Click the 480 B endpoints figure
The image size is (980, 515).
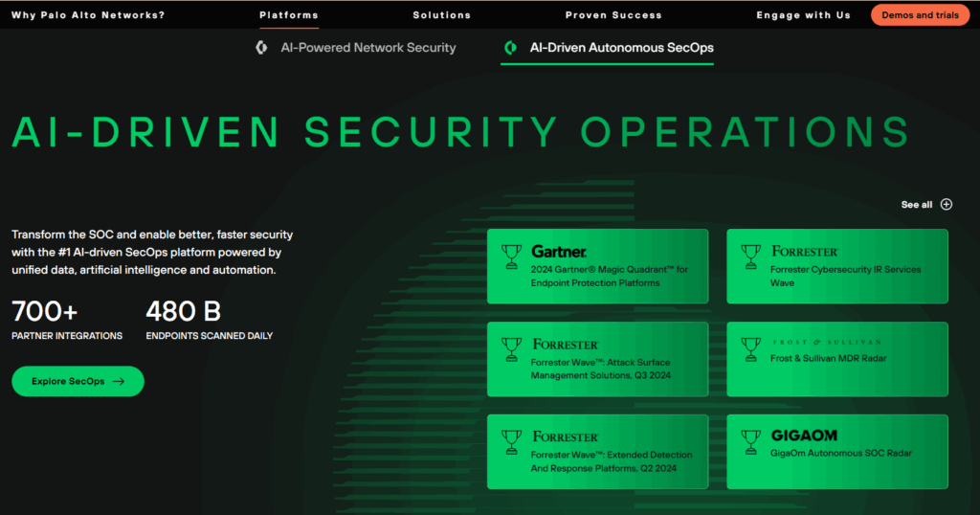pos(183,311)
